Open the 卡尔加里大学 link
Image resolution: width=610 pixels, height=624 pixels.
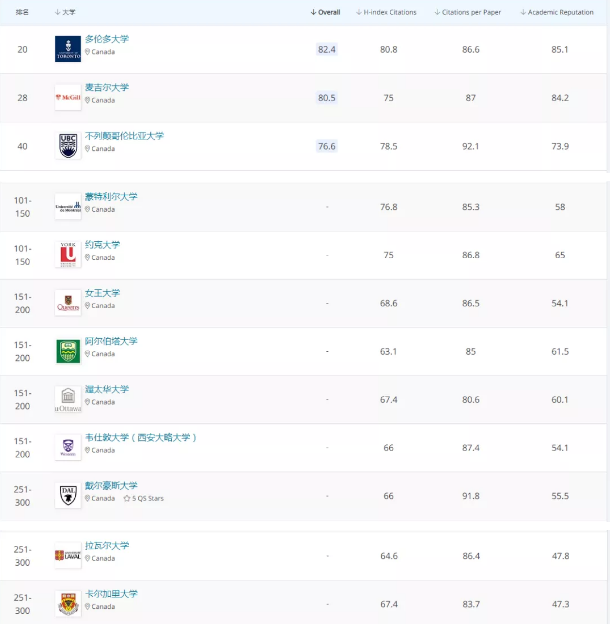(111, 594)
